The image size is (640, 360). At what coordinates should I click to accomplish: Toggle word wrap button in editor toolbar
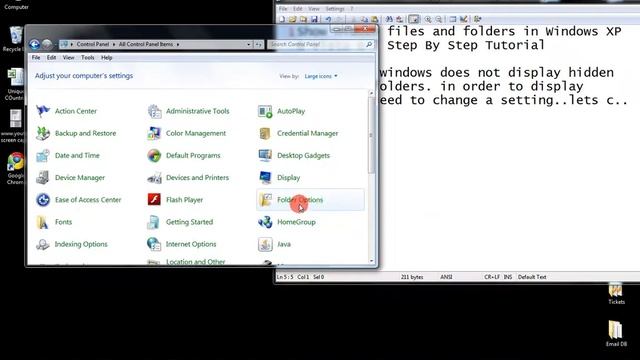pos(414,19)
